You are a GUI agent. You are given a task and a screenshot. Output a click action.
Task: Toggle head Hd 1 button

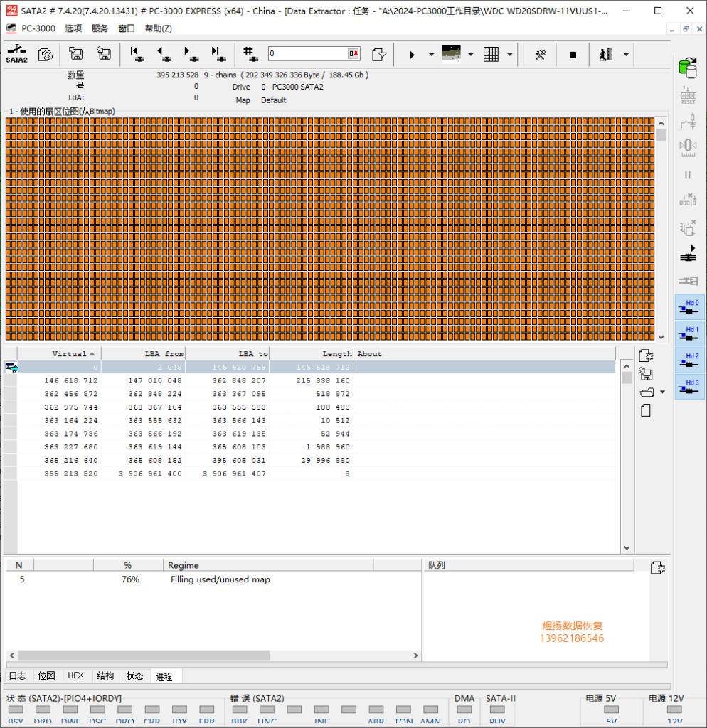tap(689, 334)
